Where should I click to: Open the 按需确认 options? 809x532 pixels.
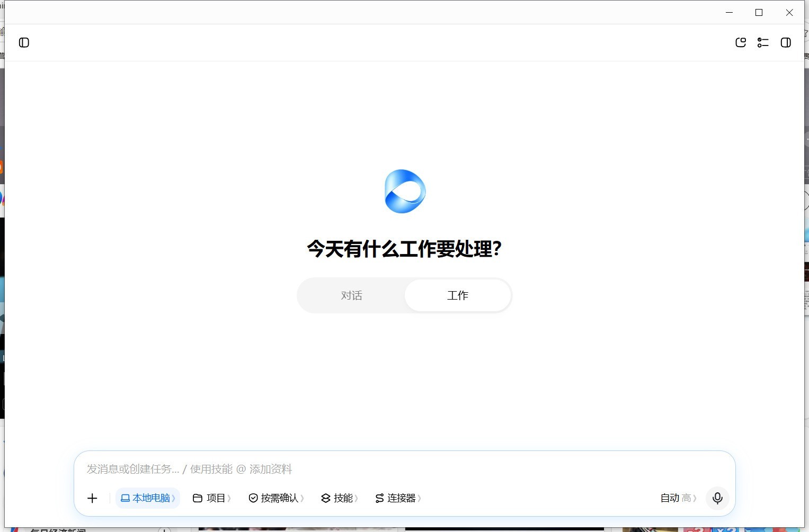click(276, 498)
